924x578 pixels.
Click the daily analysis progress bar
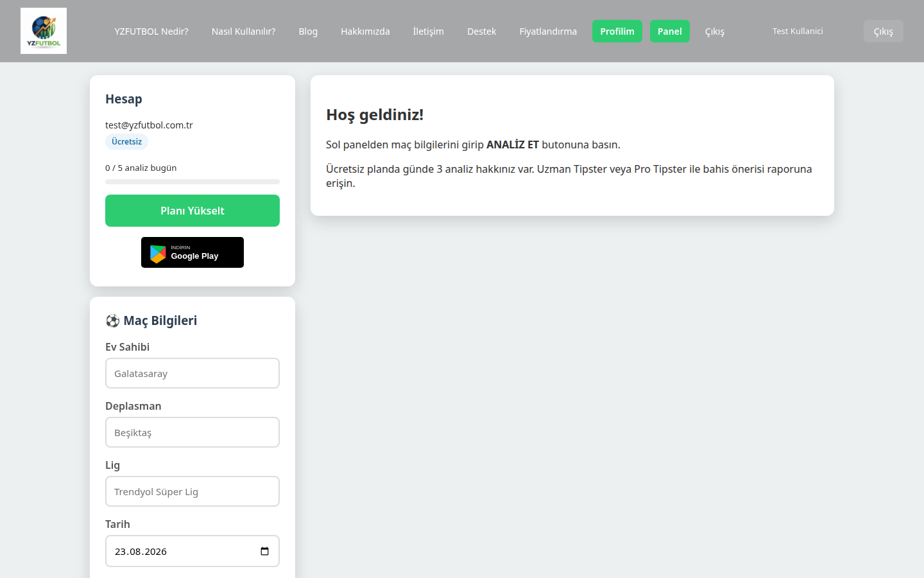pos(193,182)
